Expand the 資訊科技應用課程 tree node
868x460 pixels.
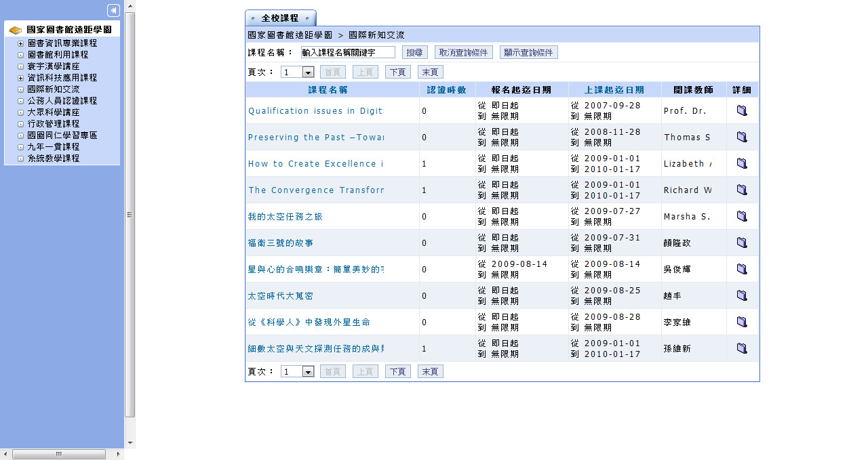coord(21,78)
